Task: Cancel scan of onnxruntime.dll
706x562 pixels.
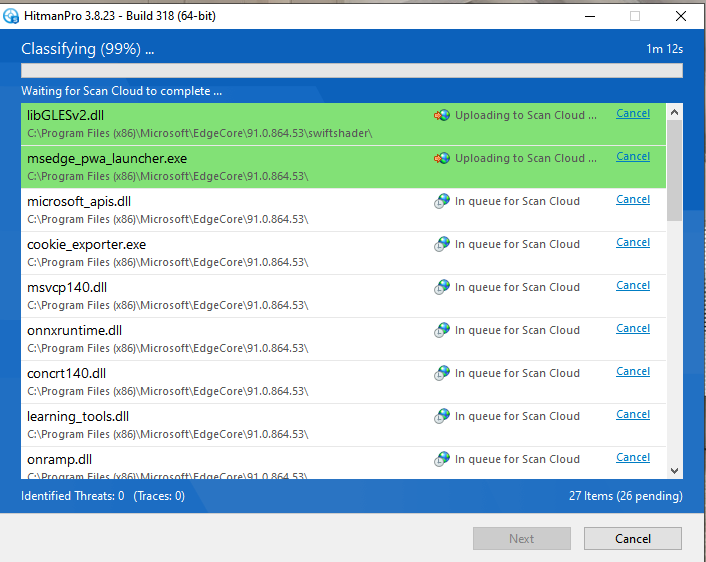Action: [x=633, y=328]
